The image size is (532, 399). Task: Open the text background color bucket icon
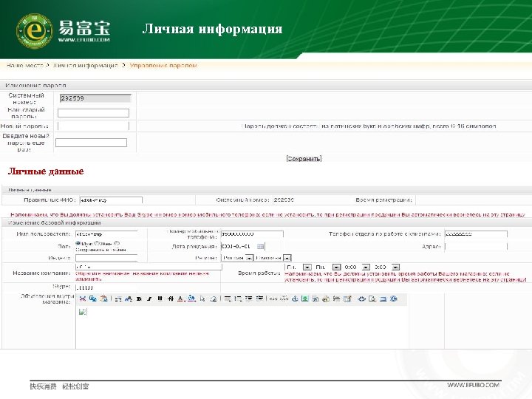pyautogui.click(x=191, y=299)
